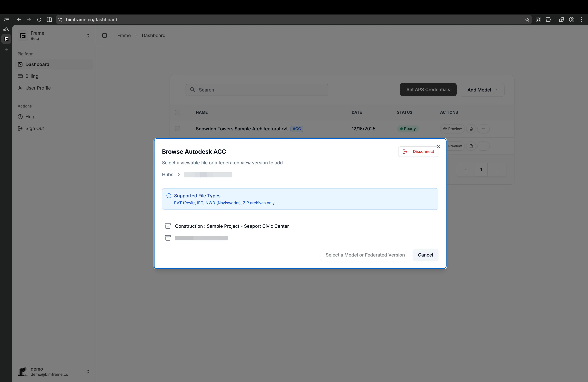Viewport: 588px width, 382px height.
Task: Open document details for Snowdon Towers model
Action: (471, 129)
